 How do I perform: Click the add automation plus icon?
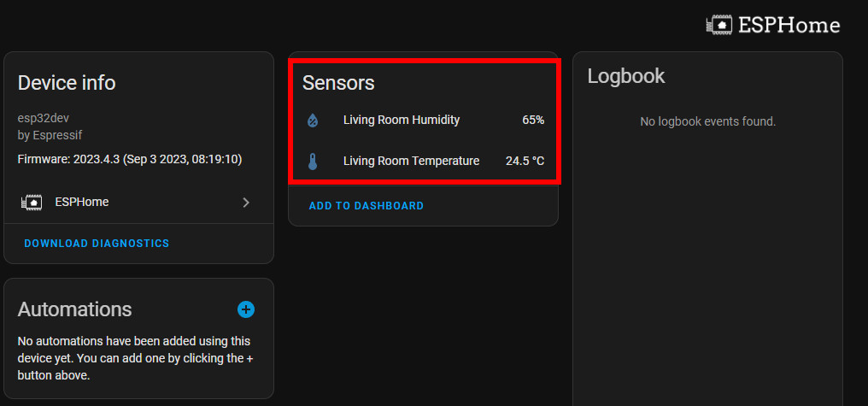(x=245, y=309)
